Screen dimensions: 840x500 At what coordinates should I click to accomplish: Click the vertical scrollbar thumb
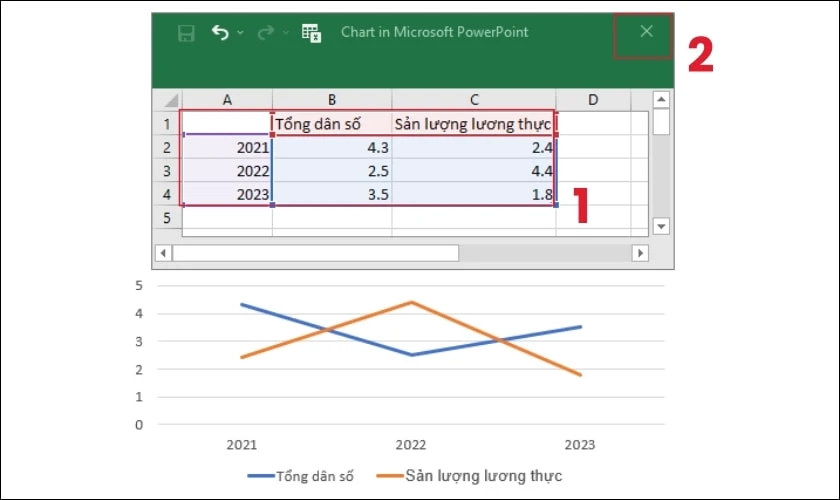point(661,122)
